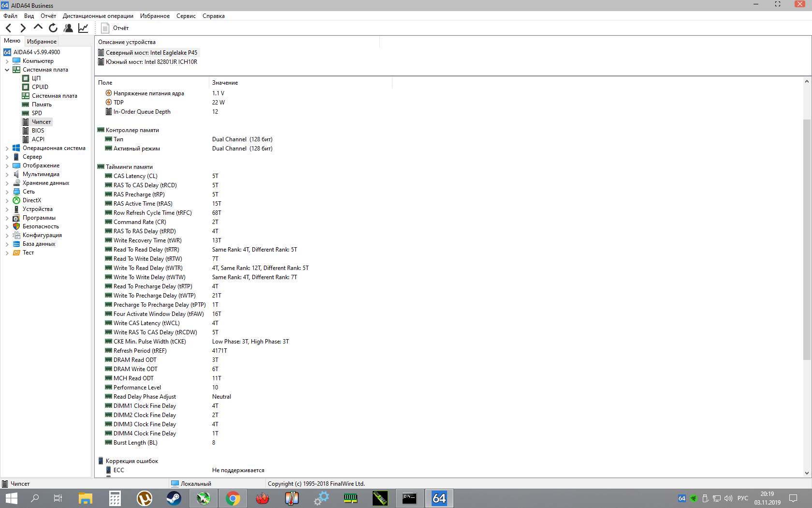Open Steam from the taskbar

tap(174, 498)
